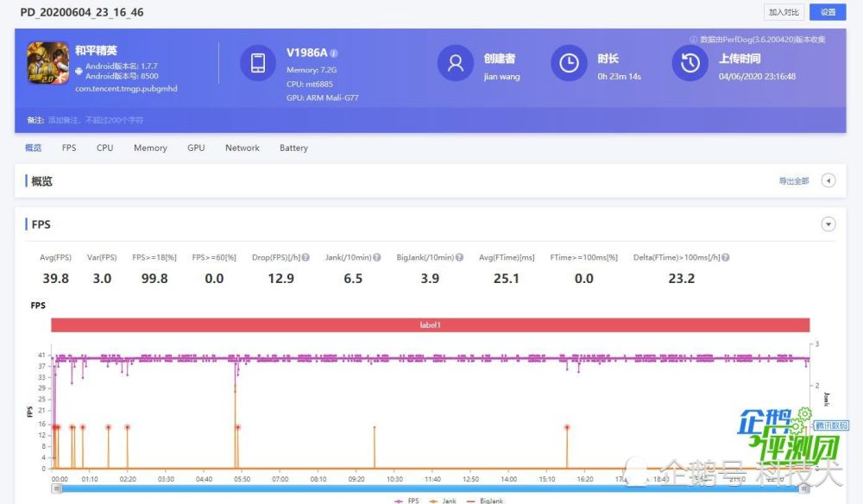Open help icon beside Drop(FPS)[/h]
The width and height of the screenshot is (863, 504).
(306, 257)
